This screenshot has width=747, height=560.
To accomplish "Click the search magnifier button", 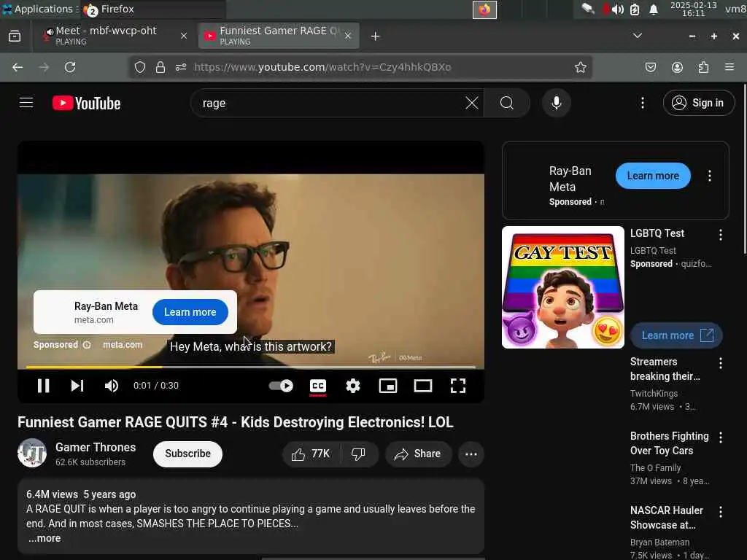I will 507,103.
